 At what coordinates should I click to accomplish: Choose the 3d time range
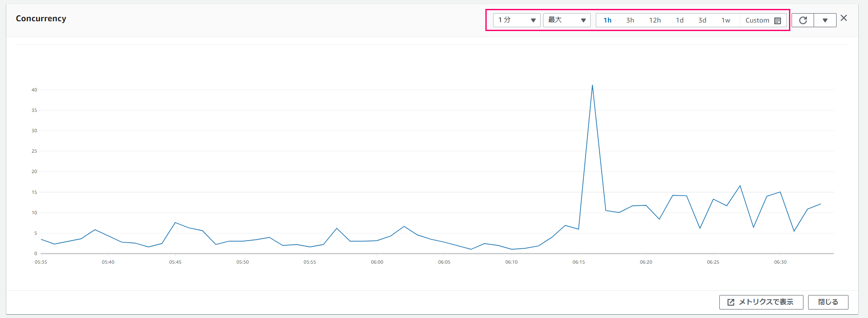tap(702, 20)
